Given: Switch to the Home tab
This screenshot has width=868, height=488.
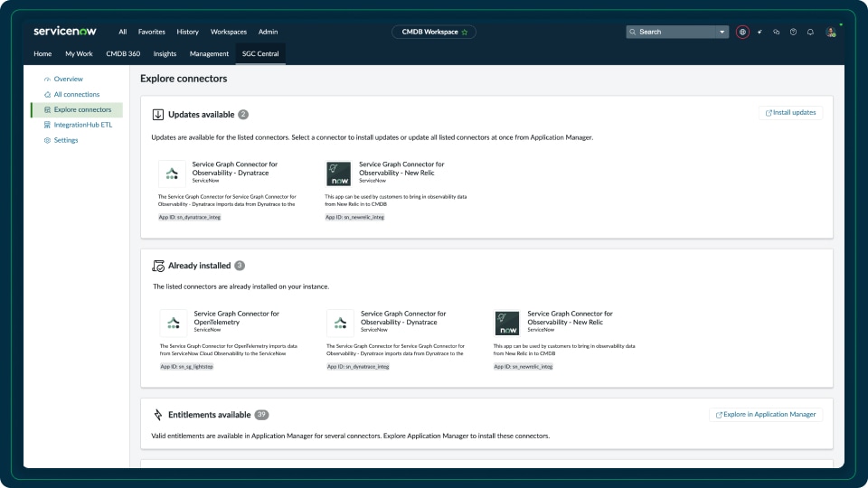Looking at the screenshot, I should point(42,53).
